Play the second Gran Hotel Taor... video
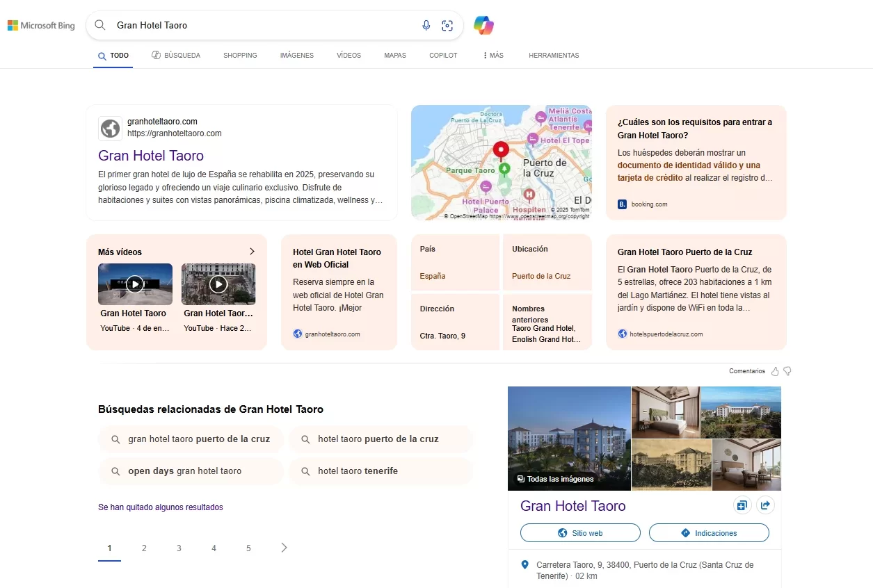This screenshot has width=873, height=588. 218,284
